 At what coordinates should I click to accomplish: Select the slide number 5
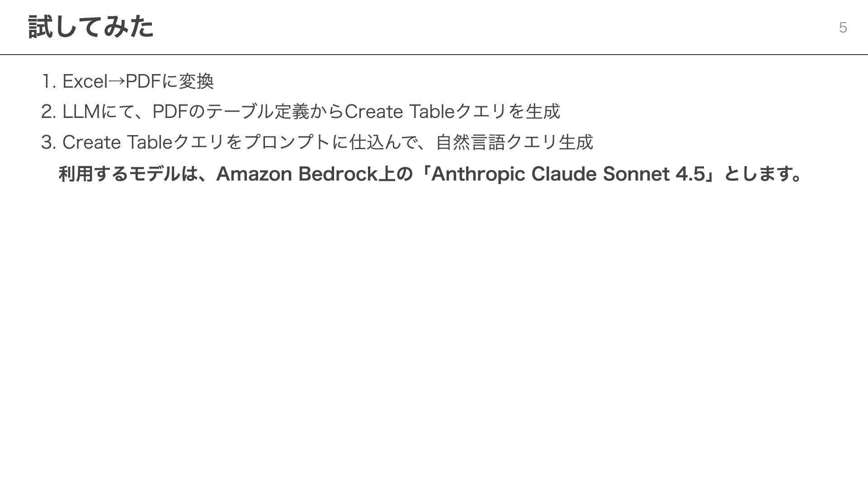pyautogui.click(x=843, y=28)
